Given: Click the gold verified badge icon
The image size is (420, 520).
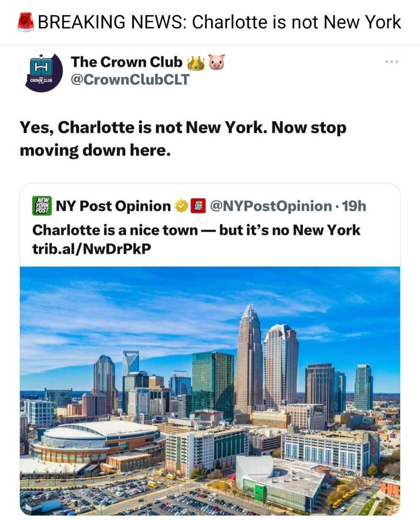Looking at the screenshot, I should click(x=181, y=206).
